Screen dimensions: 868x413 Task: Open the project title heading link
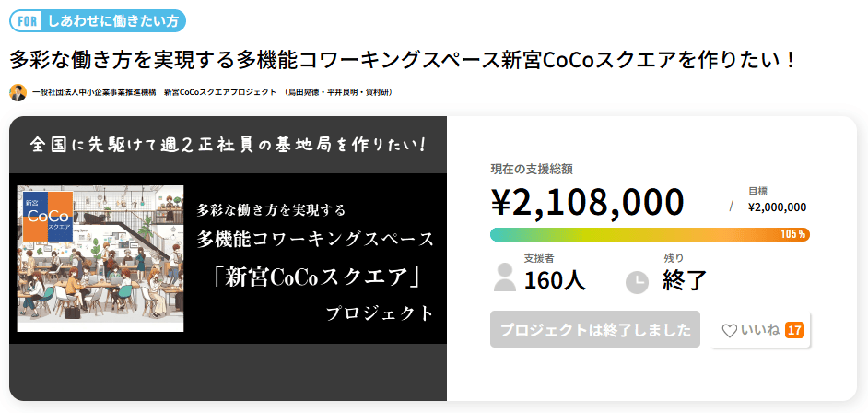point(403,59)
